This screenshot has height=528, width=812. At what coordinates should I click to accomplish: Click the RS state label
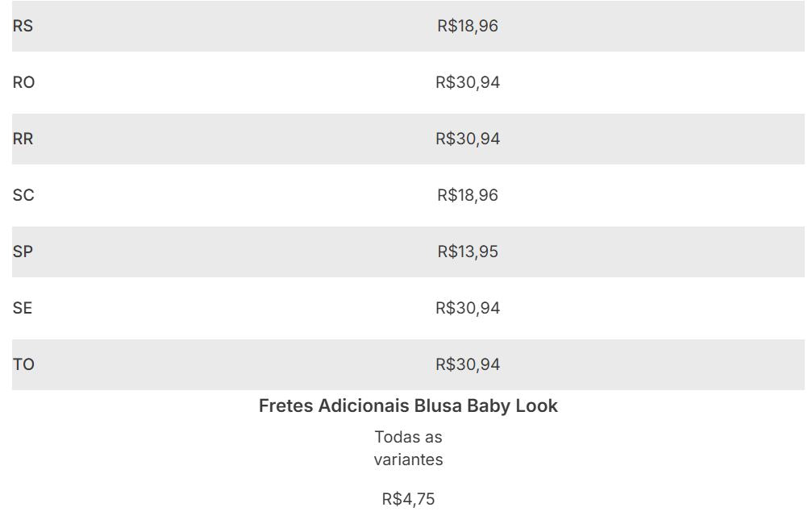pos(23,26)
